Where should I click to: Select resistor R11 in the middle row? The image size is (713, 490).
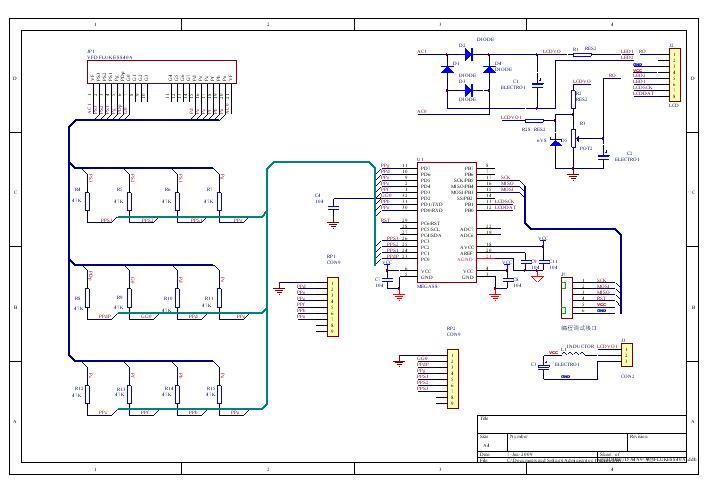click(220, 298)
